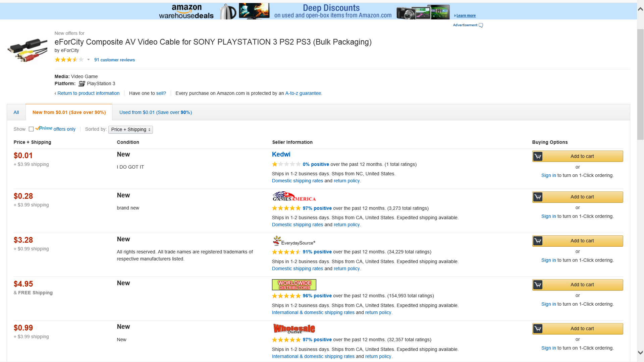Click Worldwide Distributors' star seller rating
The height and width of the screenshot is (362, 644).
point(286,296)
